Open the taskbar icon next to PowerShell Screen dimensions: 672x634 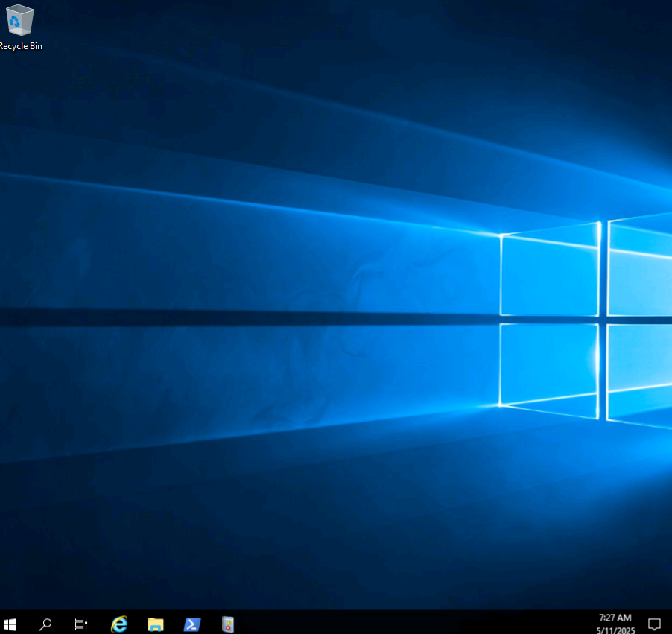coord(228,624)
